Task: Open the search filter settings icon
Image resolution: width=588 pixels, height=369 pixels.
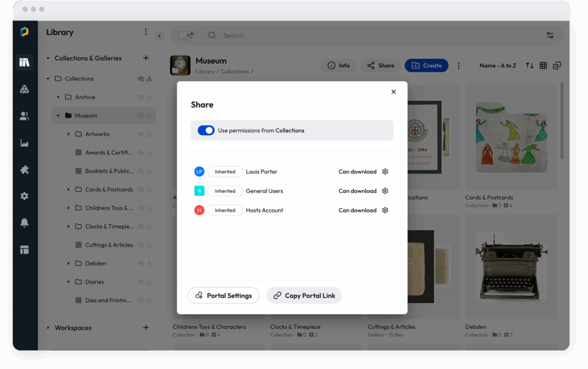Action: [x=550, y=35]
